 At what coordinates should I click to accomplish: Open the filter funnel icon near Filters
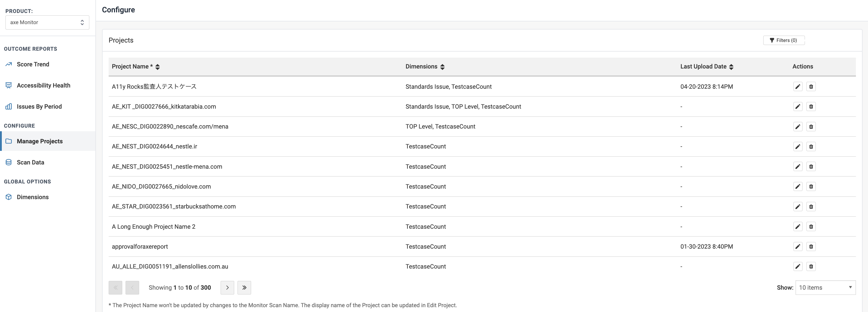point(772,40)
